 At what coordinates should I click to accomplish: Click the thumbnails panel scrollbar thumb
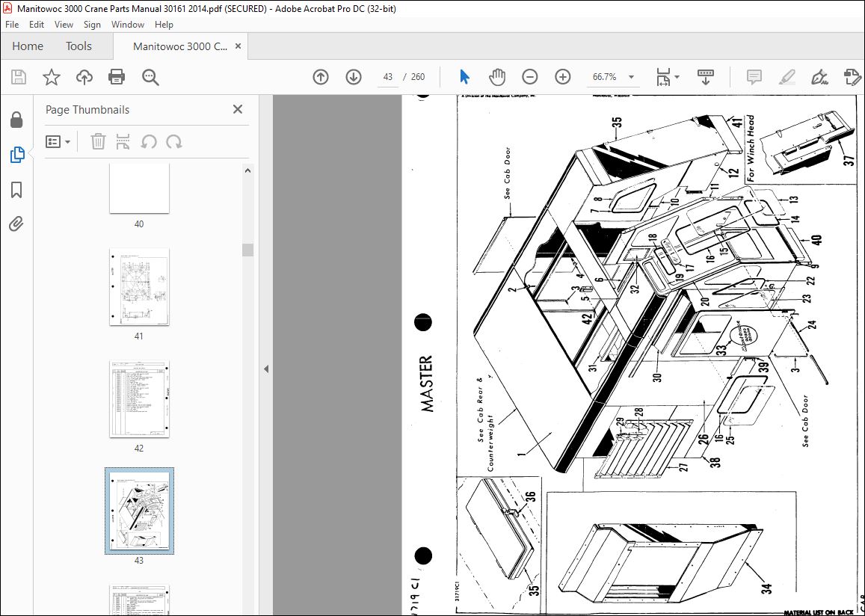click(247, 250)
